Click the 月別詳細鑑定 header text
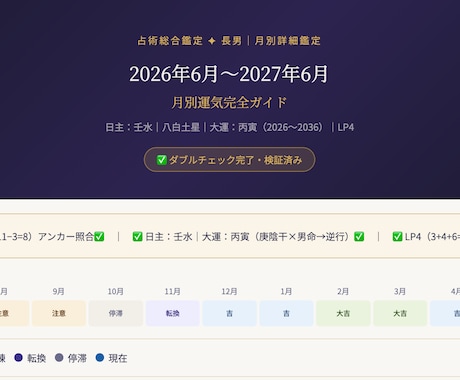The width and height of the screenshot is (460, 380). (287, 41)
